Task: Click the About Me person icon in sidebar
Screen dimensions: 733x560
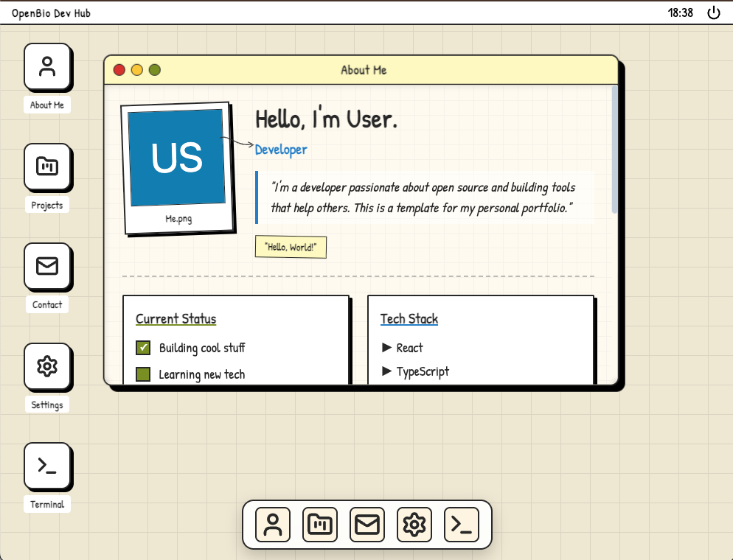Action: (x=47, y=66)
